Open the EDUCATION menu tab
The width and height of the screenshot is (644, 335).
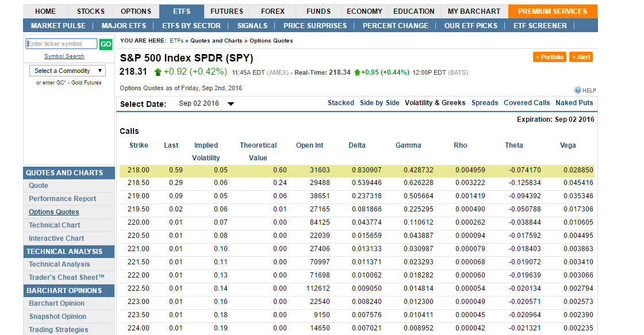coord(413,11)
